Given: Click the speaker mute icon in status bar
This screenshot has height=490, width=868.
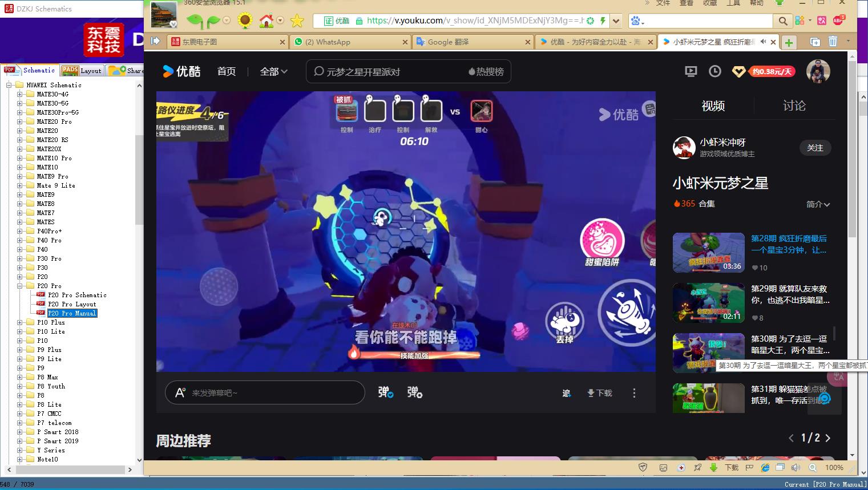Looking at the screenshot, I should pos(796,467).
